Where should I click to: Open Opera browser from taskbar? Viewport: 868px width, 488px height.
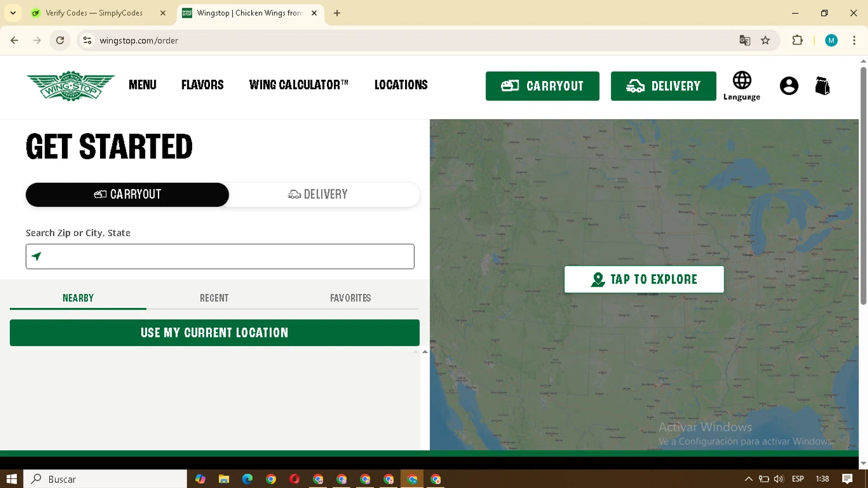pos(295,479)
